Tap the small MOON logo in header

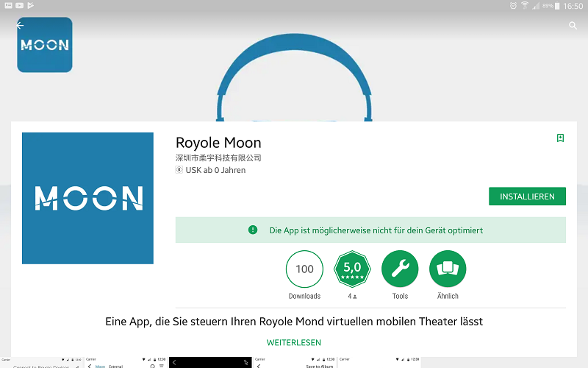click(45, 45)
